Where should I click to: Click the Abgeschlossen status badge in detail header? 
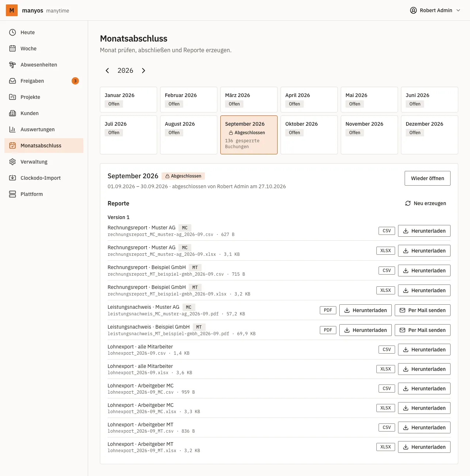183,176
